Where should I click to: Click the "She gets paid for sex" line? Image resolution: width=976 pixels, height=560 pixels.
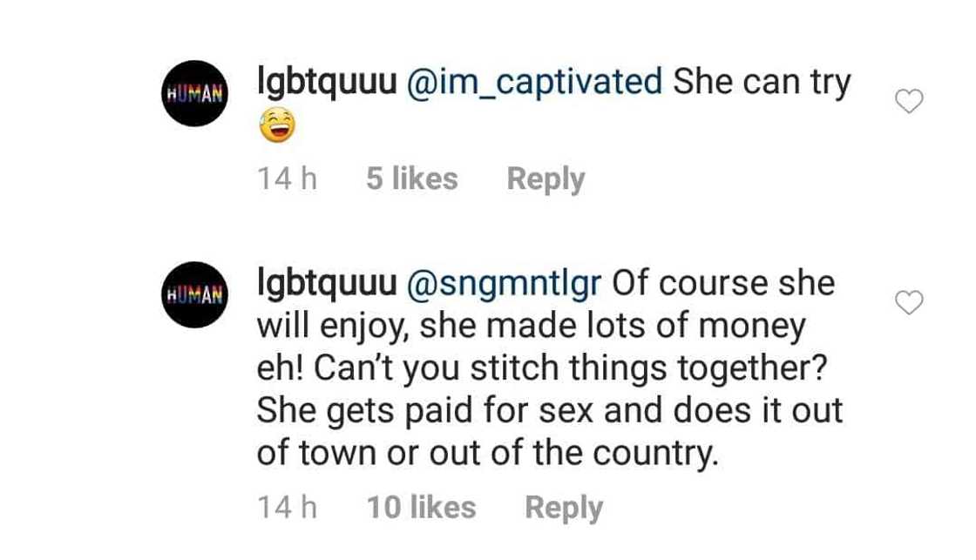(549, 411)
